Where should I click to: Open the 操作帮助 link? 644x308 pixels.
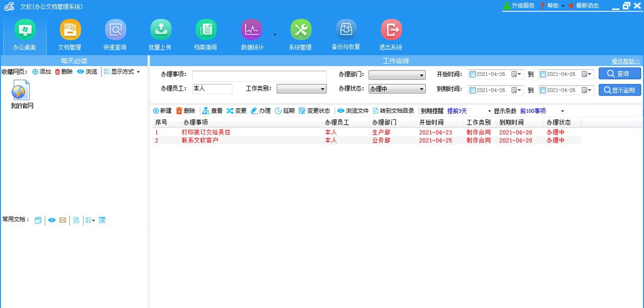(624, 61)
